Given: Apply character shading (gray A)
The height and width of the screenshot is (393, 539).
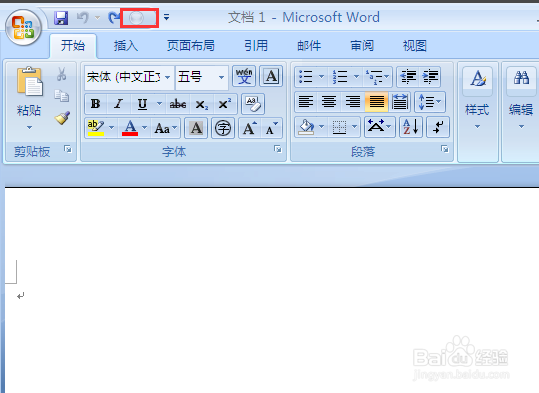Looking at the screenshot, I should (196, 128).
